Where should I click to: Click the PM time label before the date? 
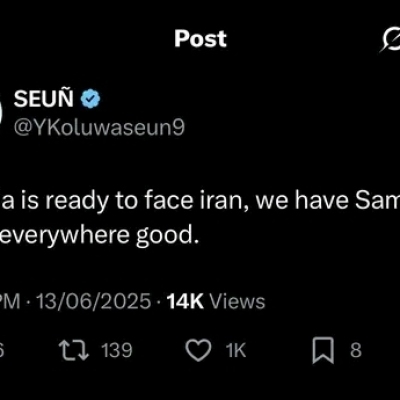[x=10, y=301]
